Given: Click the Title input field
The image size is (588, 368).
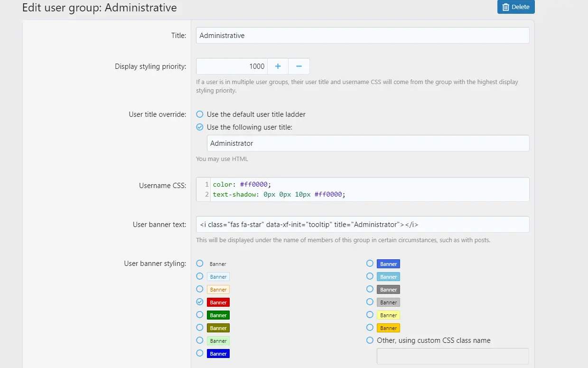Looking at the screenshot, I should pos(363,36).
